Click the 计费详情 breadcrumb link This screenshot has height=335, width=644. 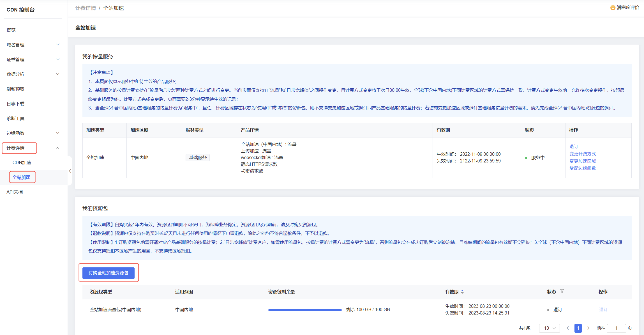coord(86,8)
